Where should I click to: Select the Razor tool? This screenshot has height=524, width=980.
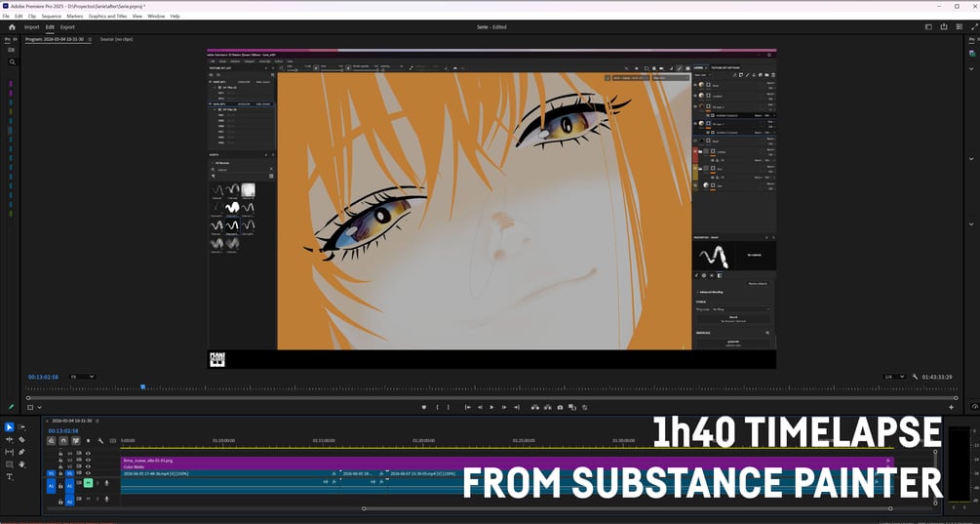pyautogui.click(x=21, y=439)
